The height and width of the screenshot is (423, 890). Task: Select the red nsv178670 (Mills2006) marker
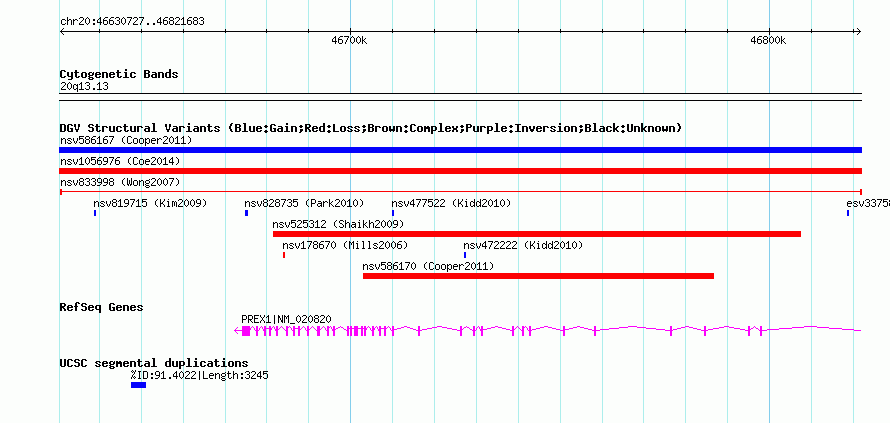point(284,255)
